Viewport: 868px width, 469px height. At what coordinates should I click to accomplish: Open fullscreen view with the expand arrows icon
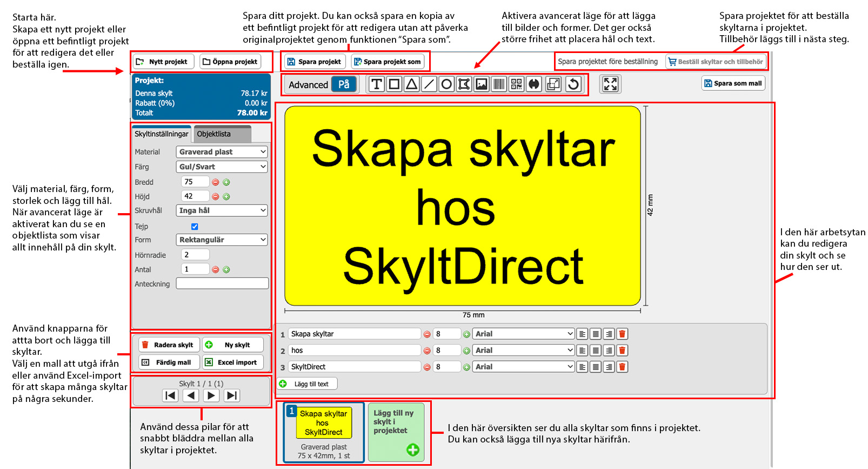click(x=610, y=84)
